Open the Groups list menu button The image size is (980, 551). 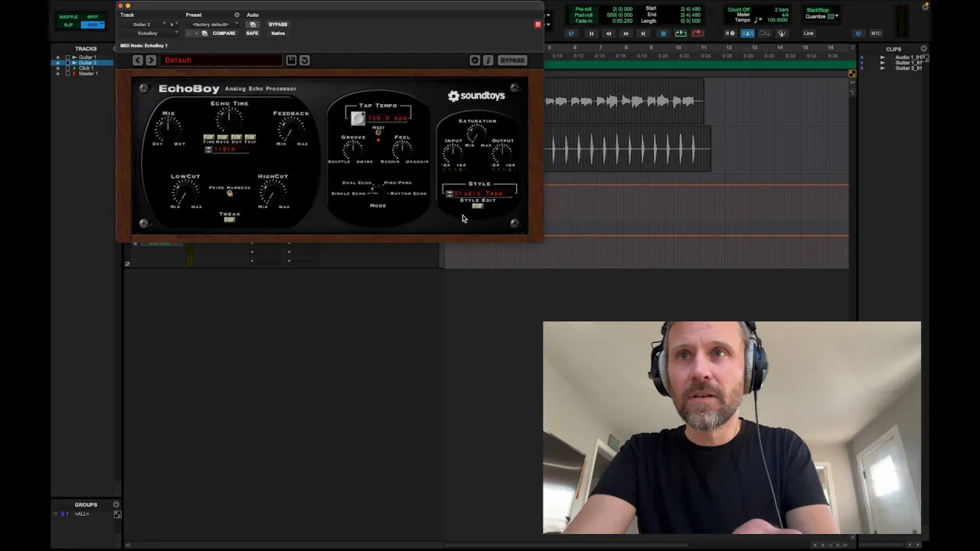(116, 504)
